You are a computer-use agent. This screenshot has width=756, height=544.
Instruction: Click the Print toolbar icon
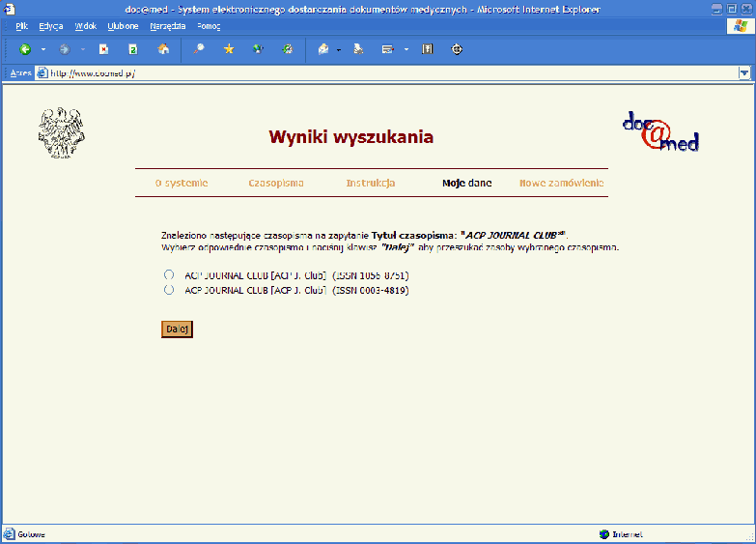click(x=358, y=48)
